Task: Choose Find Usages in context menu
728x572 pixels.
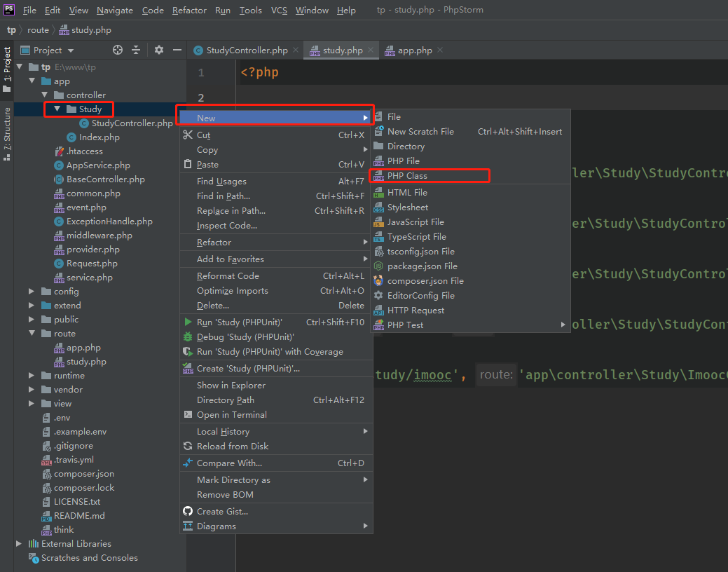Action: coord(276,182)
